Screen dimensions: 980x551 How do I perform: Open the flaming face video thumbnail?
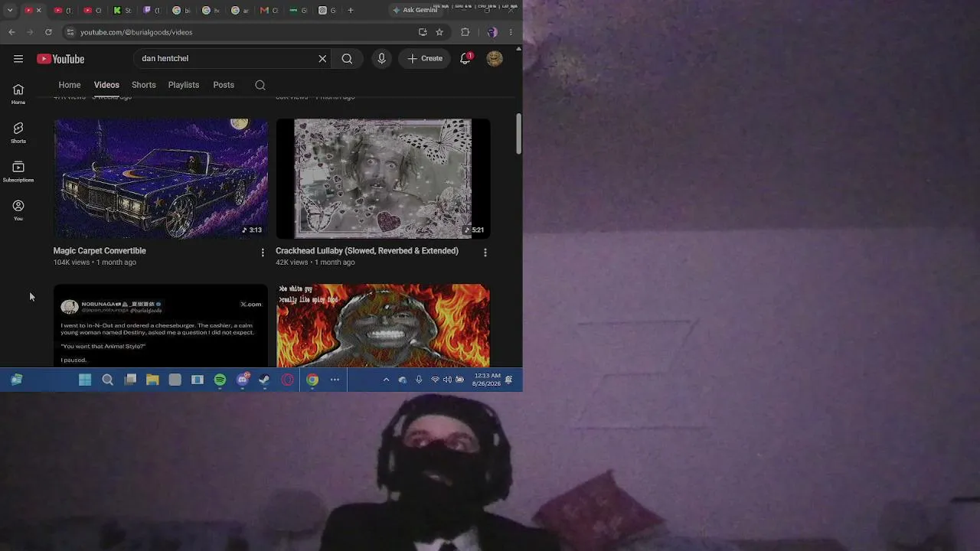point(383,326)
